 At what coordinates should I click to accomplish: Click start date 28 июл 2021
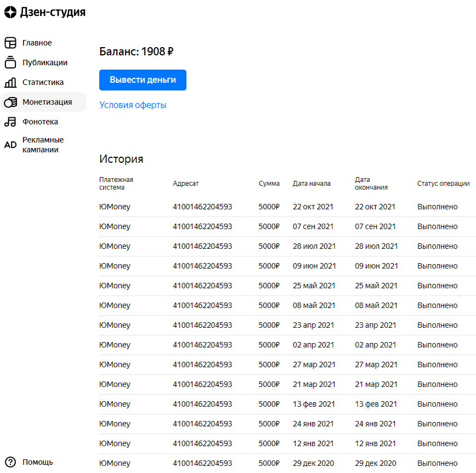pyautogui.click(x=314, y=247)
